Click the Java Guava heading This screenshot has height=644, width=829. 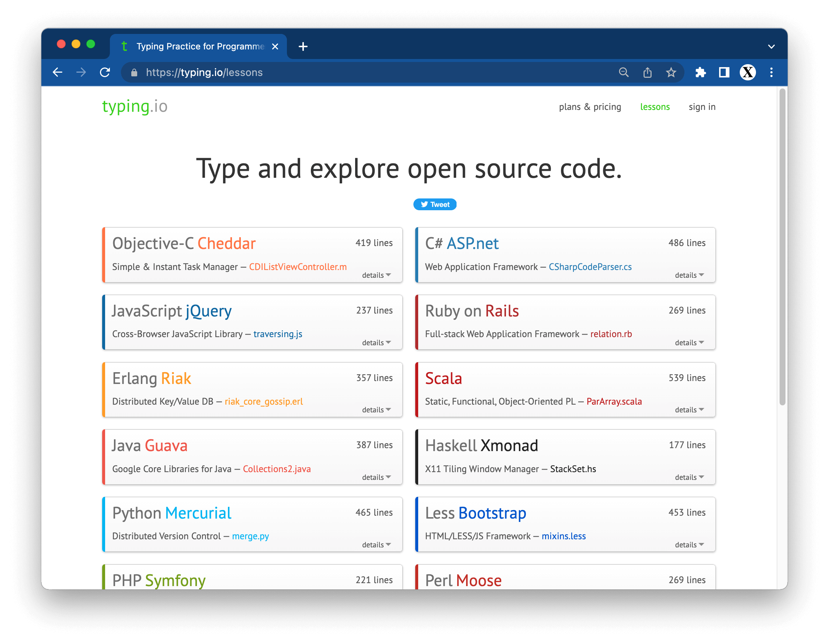tap(150, 446)
